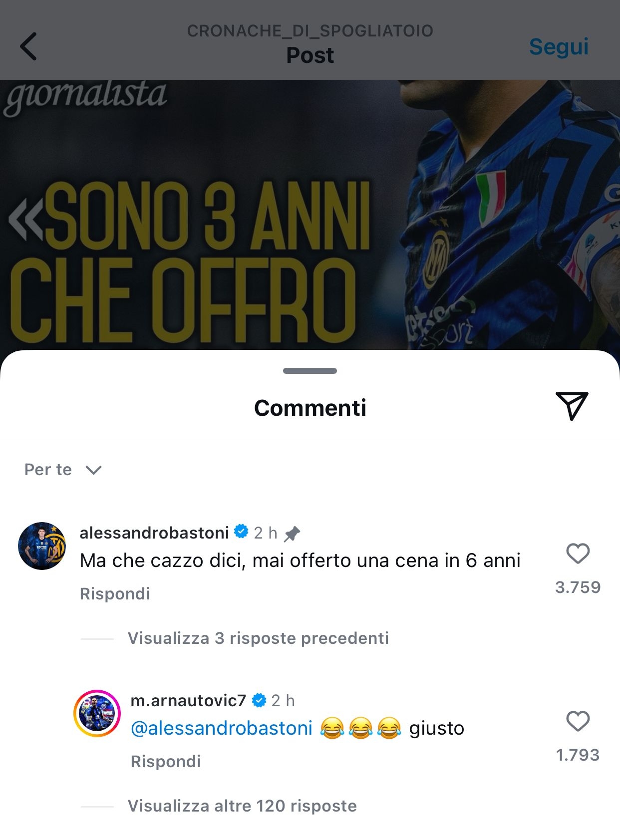Tap the pinned comment pin icon

292,534
